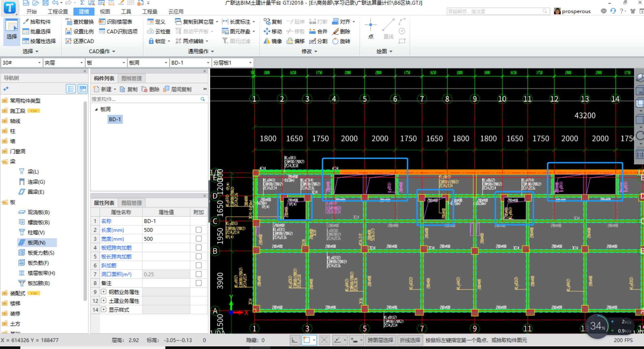Screen dimensions: 644x349
Task: Click the 34% performance indicator
Action: point(597,326)
